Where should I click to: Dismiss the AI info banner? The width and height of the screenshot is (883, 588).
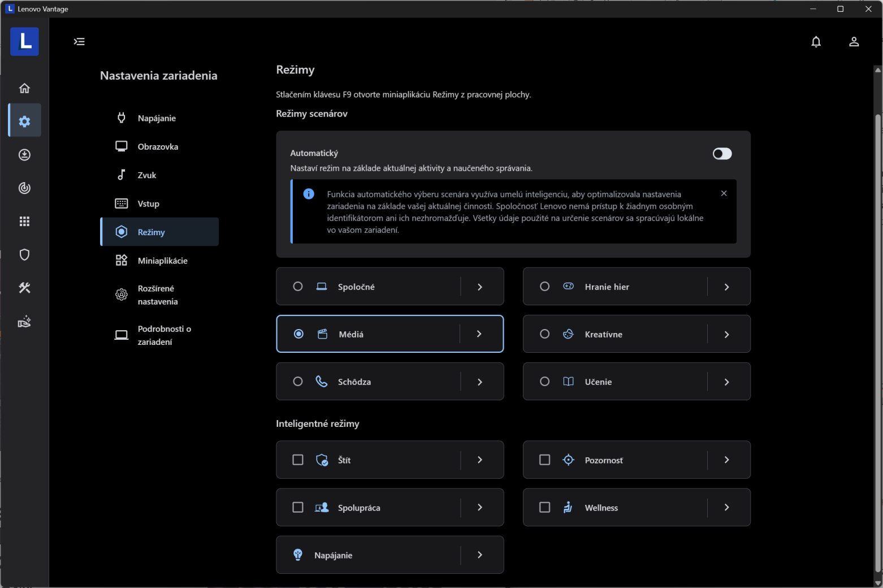[724, 193]
